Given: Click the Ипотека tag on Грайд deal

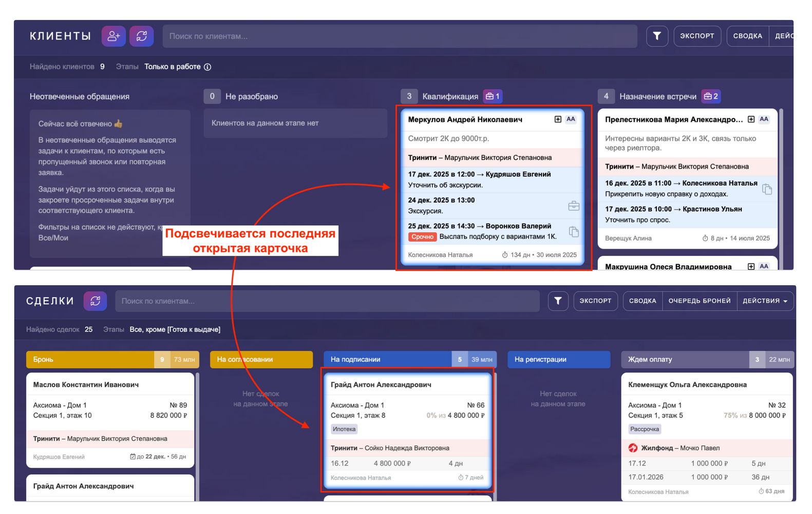Looking at the screenshot, I should [x=344, y=429].
